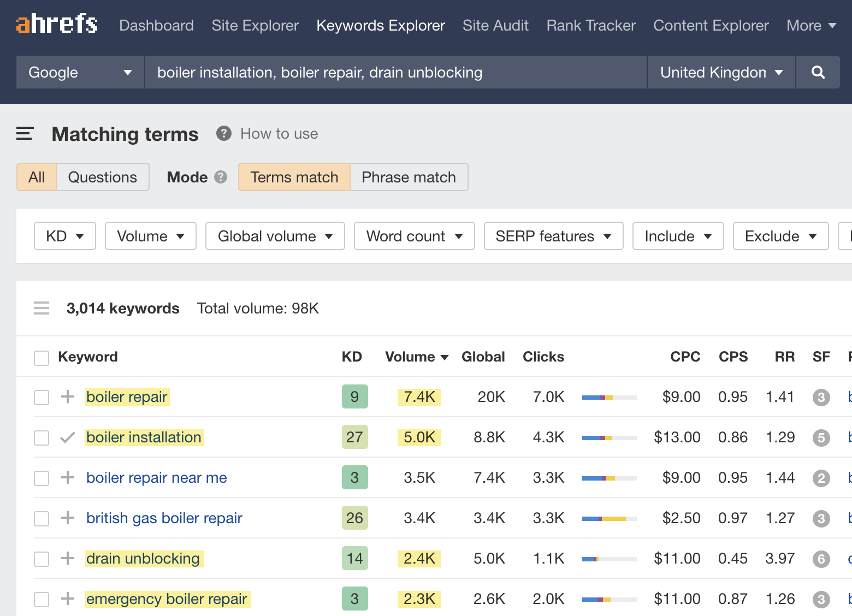Image resolution: width=852 pixels, height=616 pixels.
Task: Click the Mode question mark icon
Action: click(x=221, y=177)
